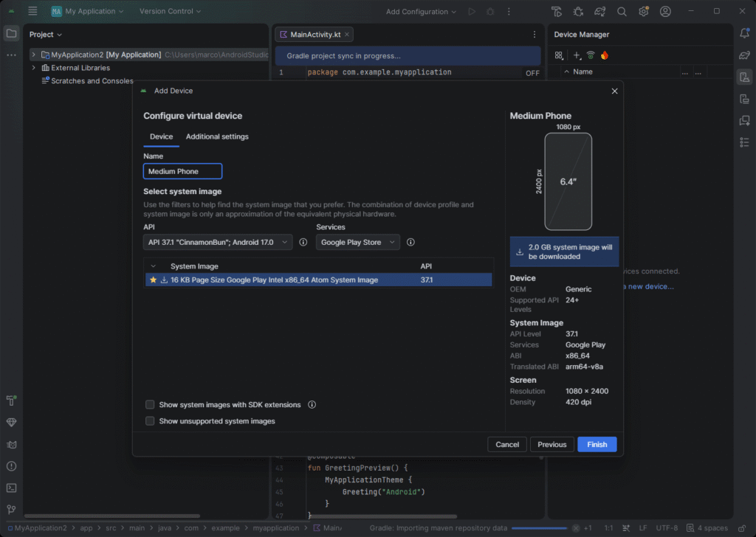This screenshot has width=756, height=537.
Task: Open the gem icon tool window in left sidebar
Action: point(11,423)
